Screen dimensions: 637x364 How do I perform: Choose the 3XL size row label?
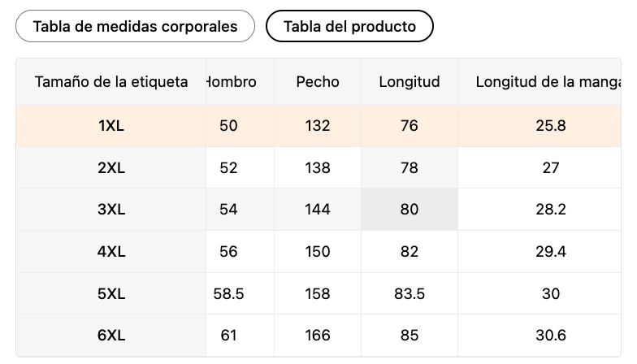[110, 210]
